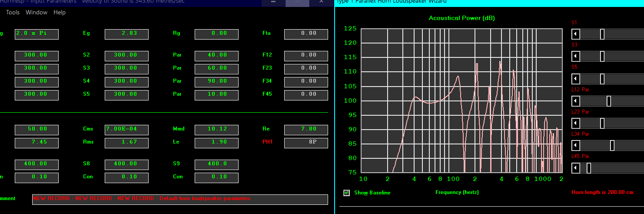This screenshot has width=644, height=214.
Task: Select the S4 field showing 300.00
Action: (126, 82)
